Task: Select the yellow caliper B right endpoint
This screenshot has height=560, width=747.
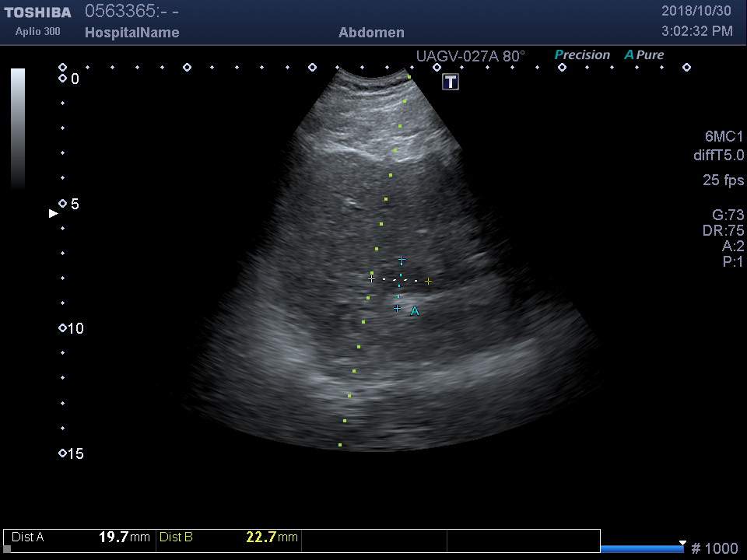Action: click(x=428, y=281)
